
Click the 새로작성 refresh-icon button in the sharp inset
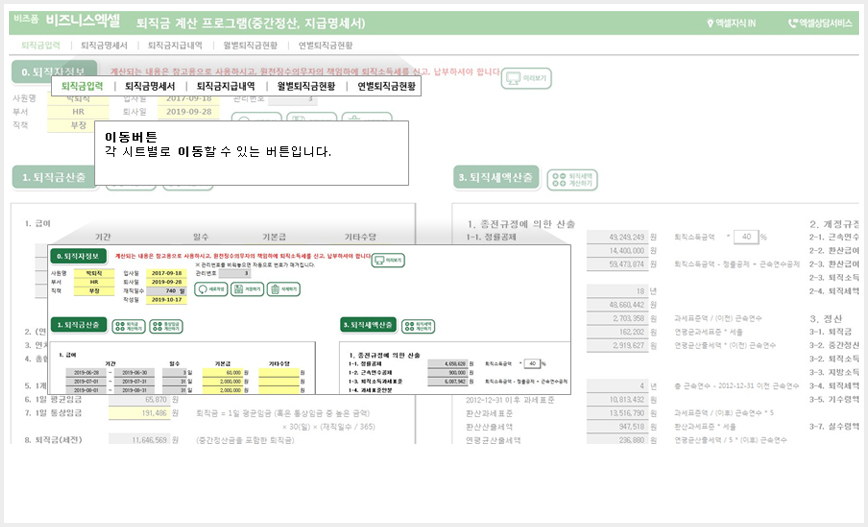(x=211, y=289)
